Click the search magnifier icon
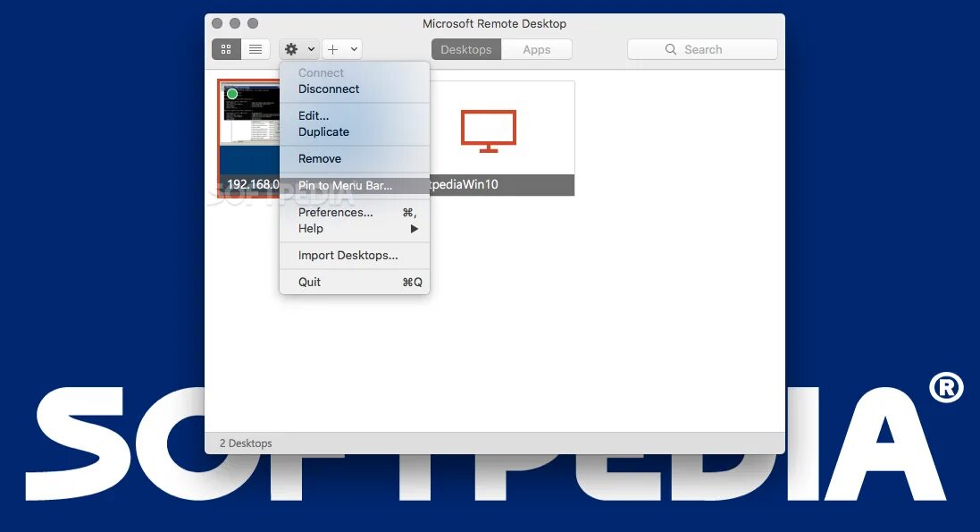The image size is (980, 532). click(x=671, y=49)
